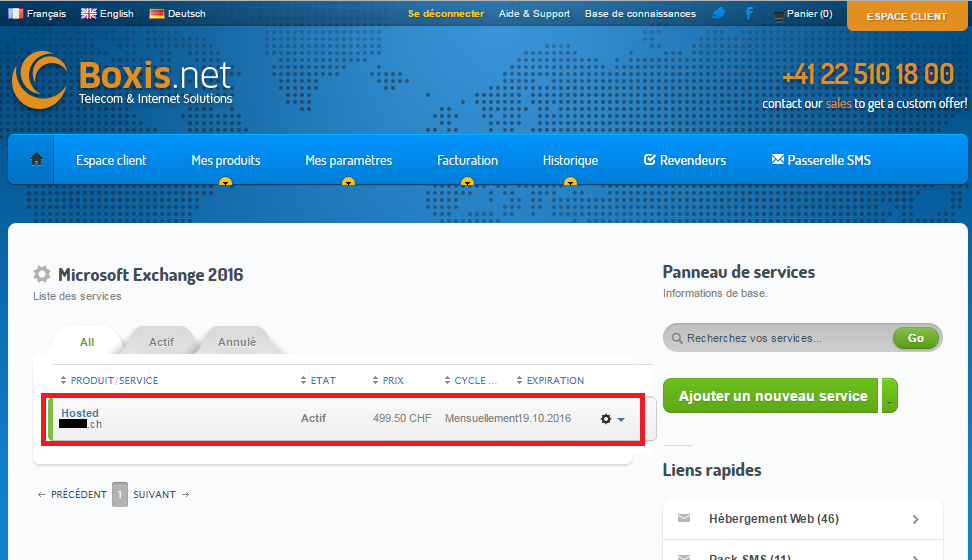Open dropdown beside Ajouter un nouveau service
Screen dimensions: 972x560
point(890,396)
